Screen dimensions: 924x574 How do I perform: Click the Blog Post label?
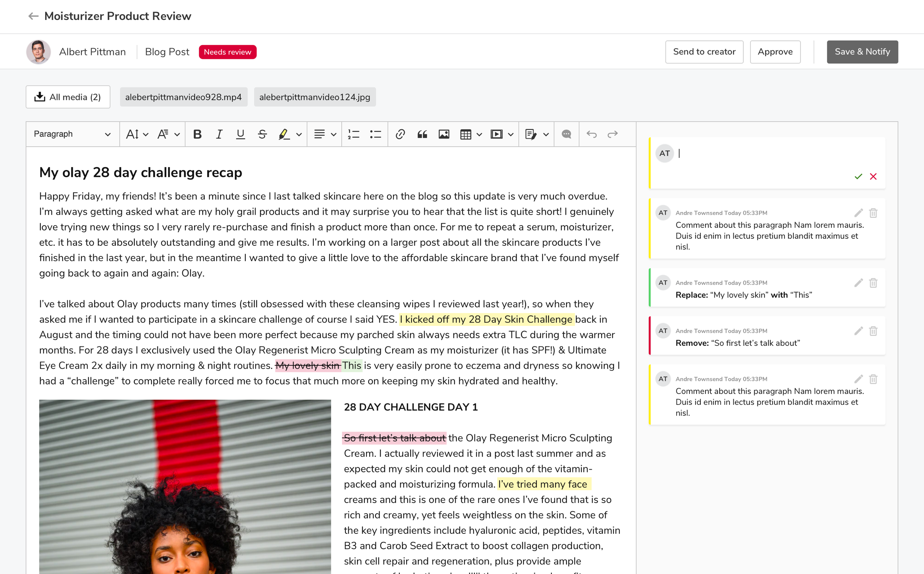point(167,52)
